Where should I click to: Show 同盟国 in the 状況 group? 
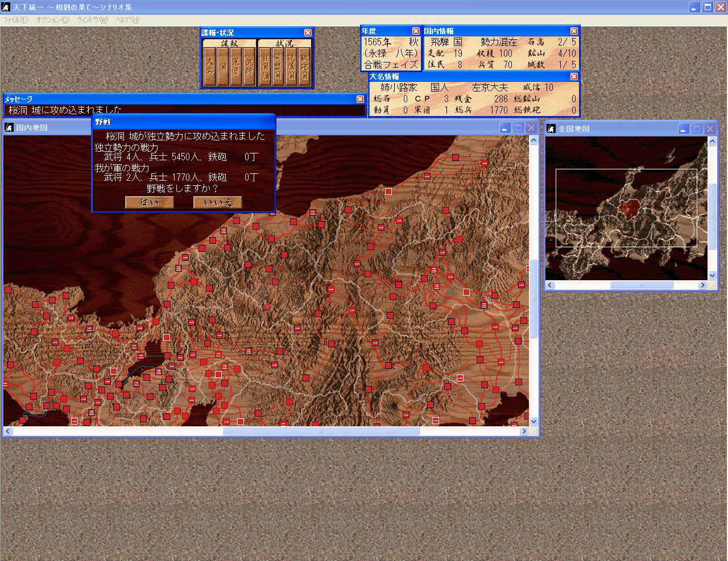278,67
